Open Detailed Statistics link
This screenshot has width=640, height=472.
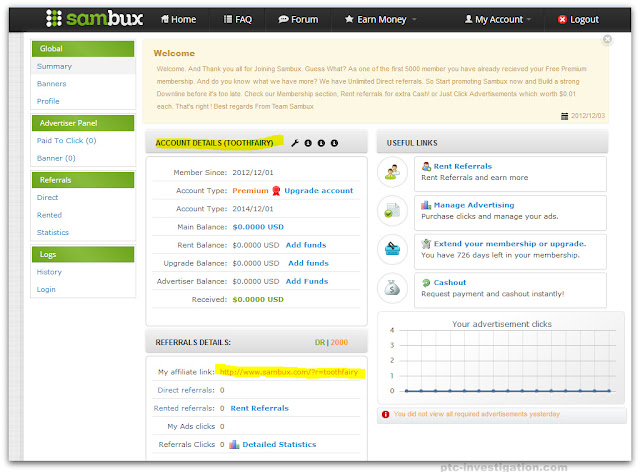[279, 445]
